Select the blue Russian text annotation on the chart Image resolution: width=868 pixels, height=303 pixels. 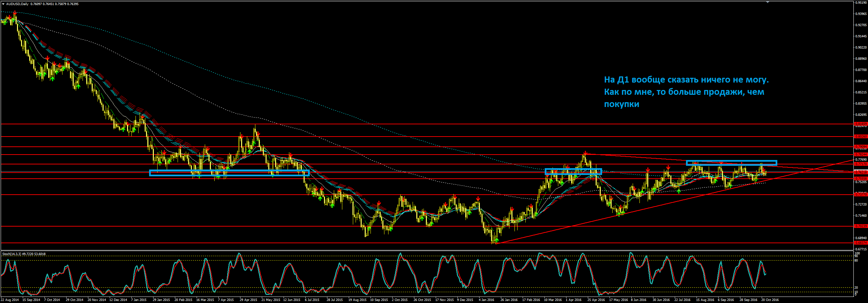coord(686,92)
